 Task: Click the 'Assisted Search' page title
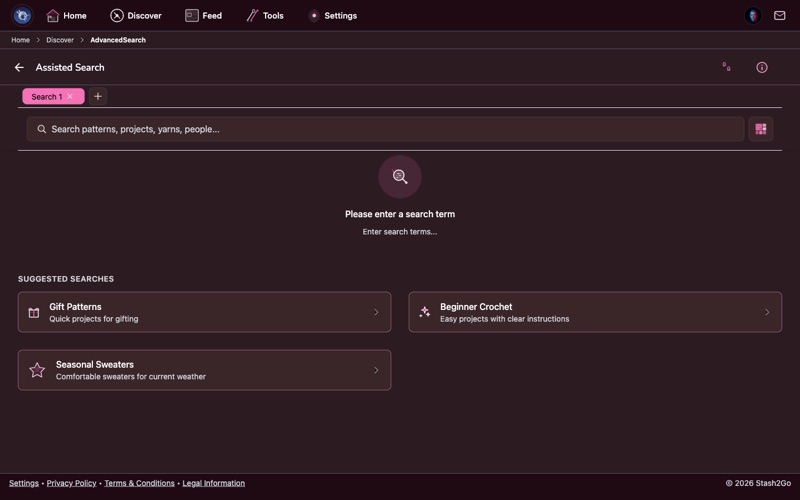click(x=70, y=67)
